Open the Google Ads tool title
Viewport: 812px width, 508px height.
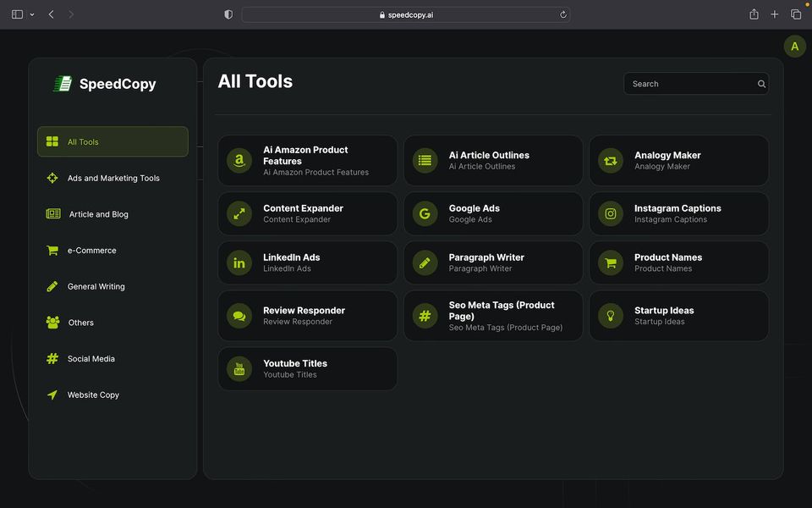click(x=474, y=208)
